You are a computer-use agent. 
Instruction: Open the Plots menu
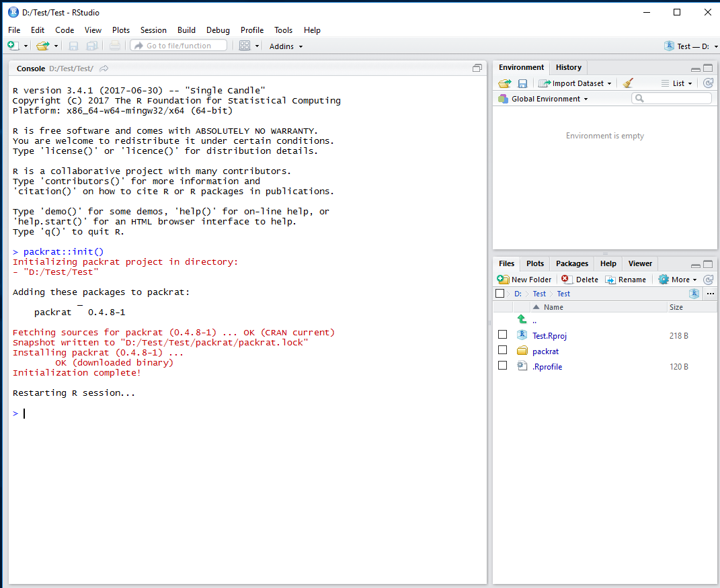point(121,30)
